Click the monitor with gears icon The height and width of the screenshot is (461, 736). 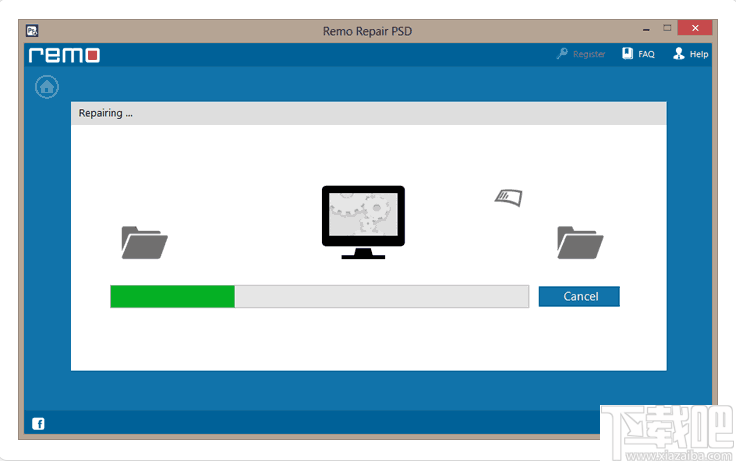[x=363, y=222]
